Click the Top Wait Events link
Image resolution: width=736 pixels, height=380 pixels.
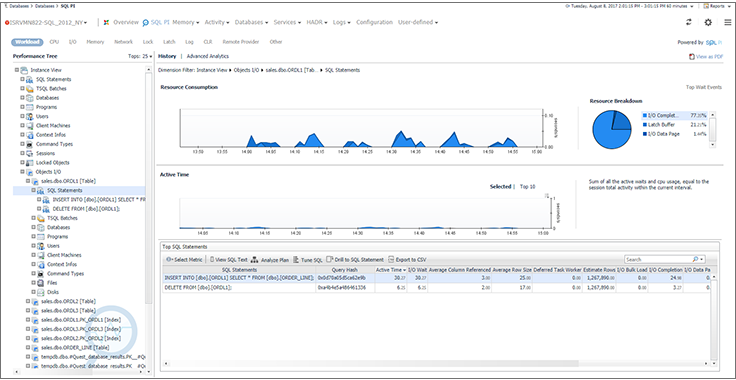(704, 87)
